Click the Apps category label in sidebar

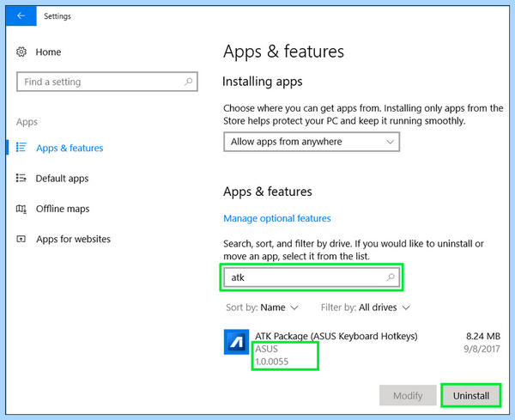click(27, 122)
